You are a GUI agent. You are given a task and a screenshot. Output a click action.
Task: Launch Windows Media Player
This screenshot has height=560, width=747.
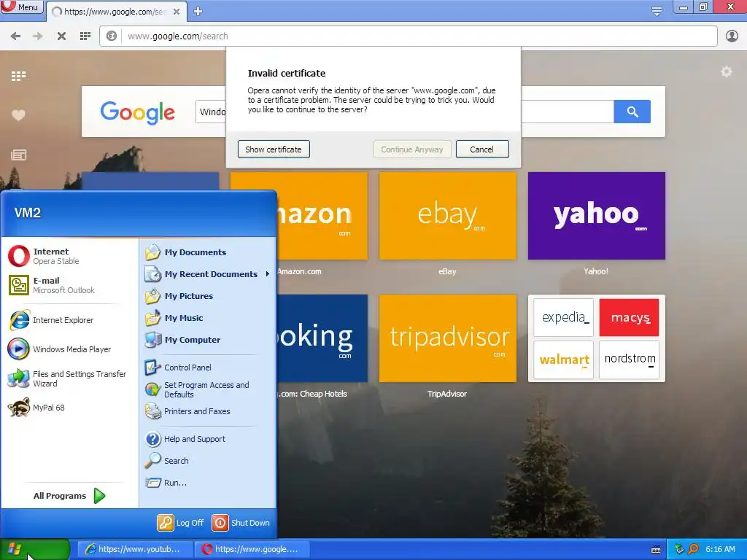click(69, 349)
